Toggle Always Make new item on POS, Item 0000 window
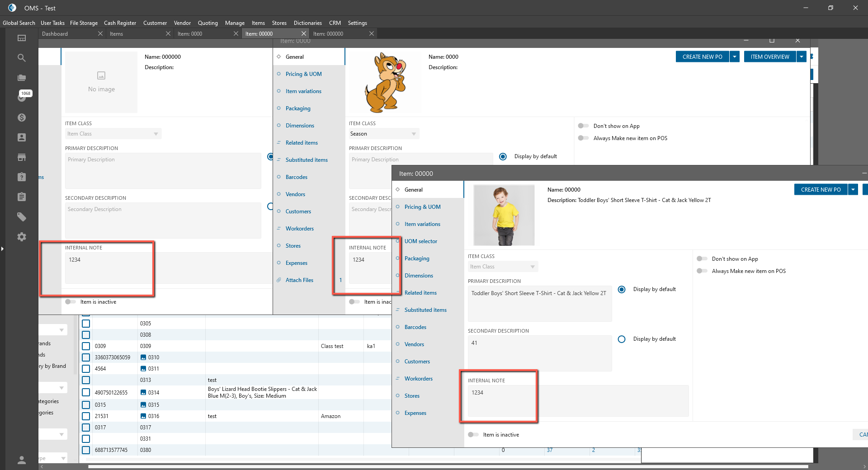The image size is (868, 470). point(583,138)
